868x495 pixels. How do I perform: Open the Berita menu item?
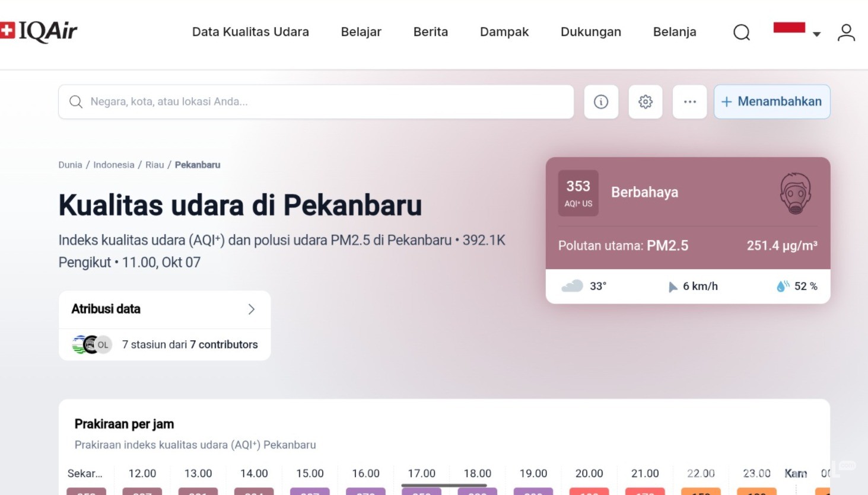[431, 32]
